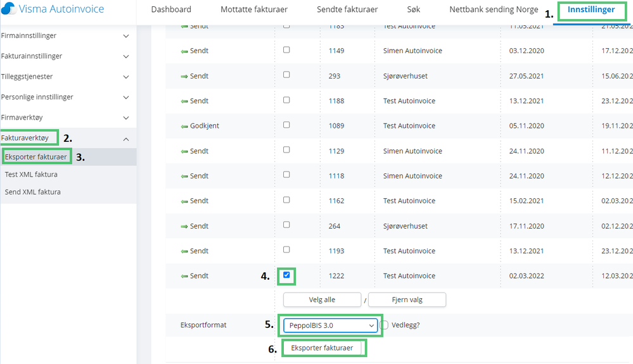The image size is (633, 364).
Task: Click the Visma Autoinvoice logo icon
Action: click(8, 8)
